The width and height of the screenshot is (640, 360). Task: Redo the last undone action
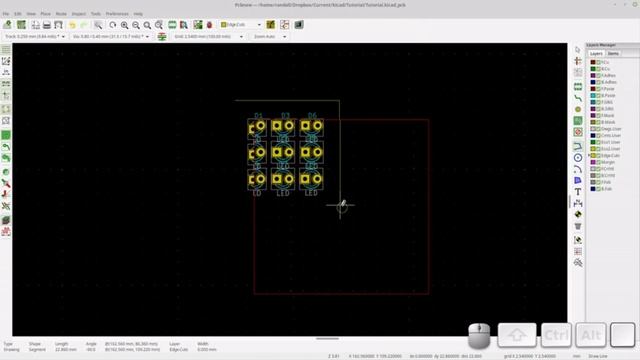84,25
